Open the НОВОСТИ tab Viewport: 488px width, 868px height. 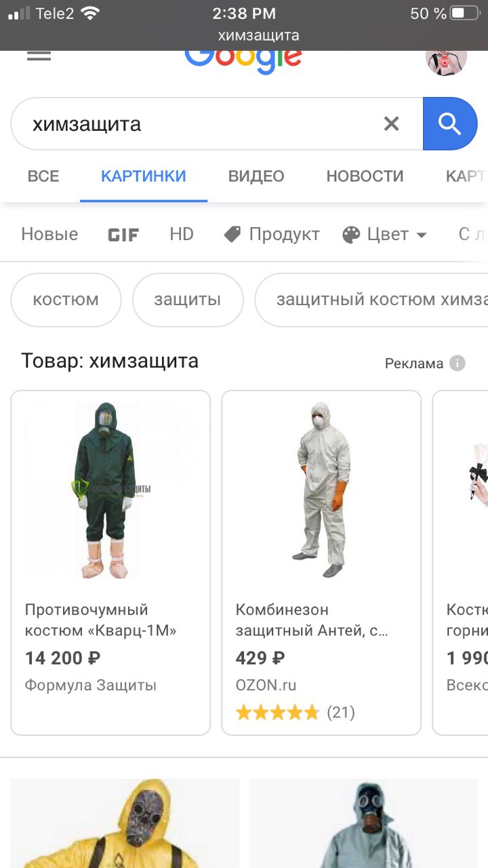(365, 176)
